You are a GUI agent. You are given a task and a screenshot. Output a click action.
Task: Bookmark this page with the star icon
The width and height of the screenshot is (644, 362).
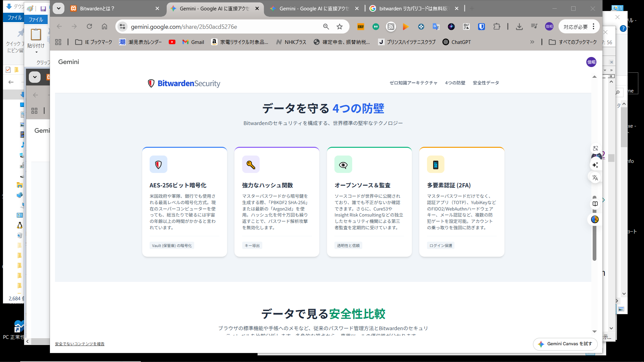(340, 27)
